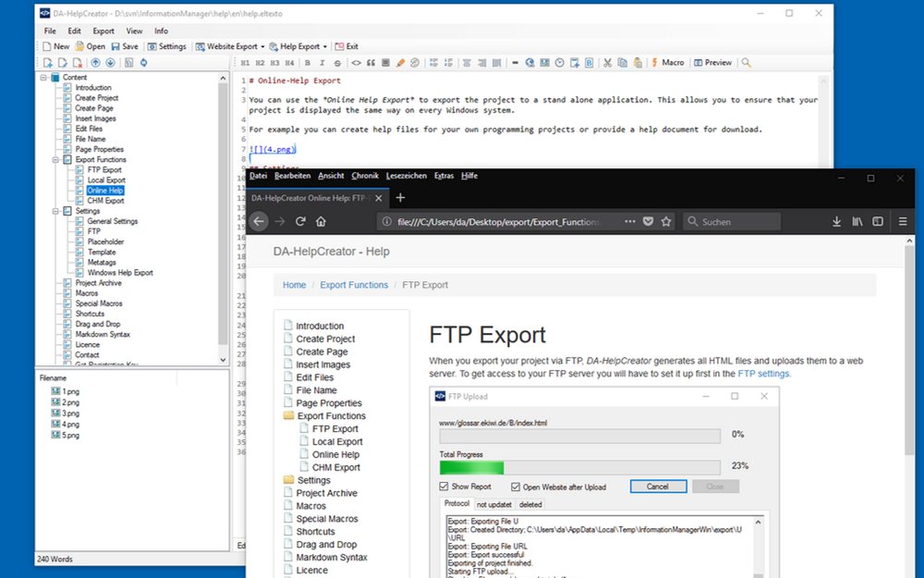Screen dimensions: 924x578
Task: Cut selected text with the scissors icon
Action: coord(607,63)
